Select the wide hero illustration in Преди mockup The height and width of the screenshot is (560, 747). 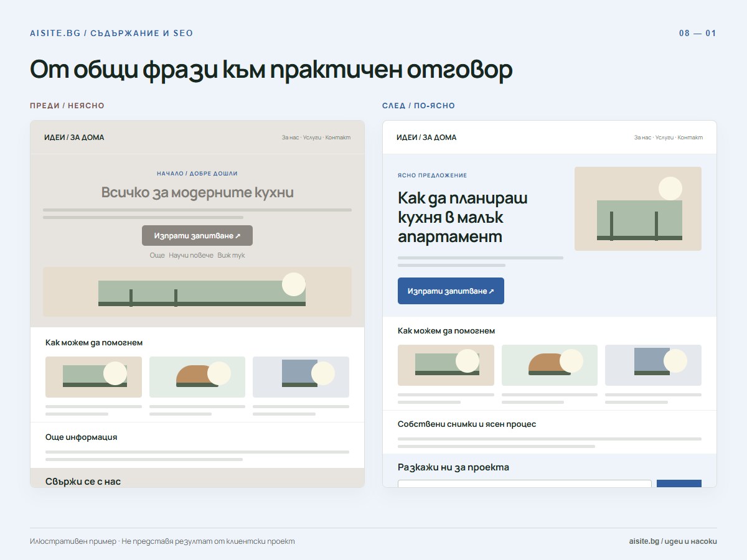click(197, 292)
